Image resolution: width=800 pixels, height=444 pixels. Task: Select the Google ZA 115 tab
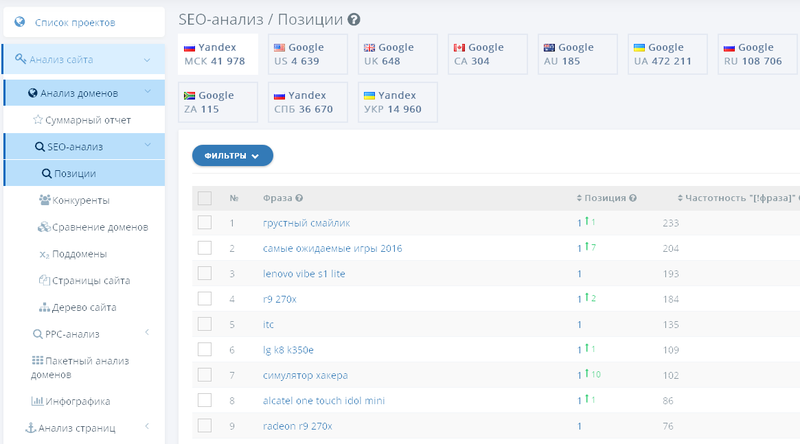(218, 102)
